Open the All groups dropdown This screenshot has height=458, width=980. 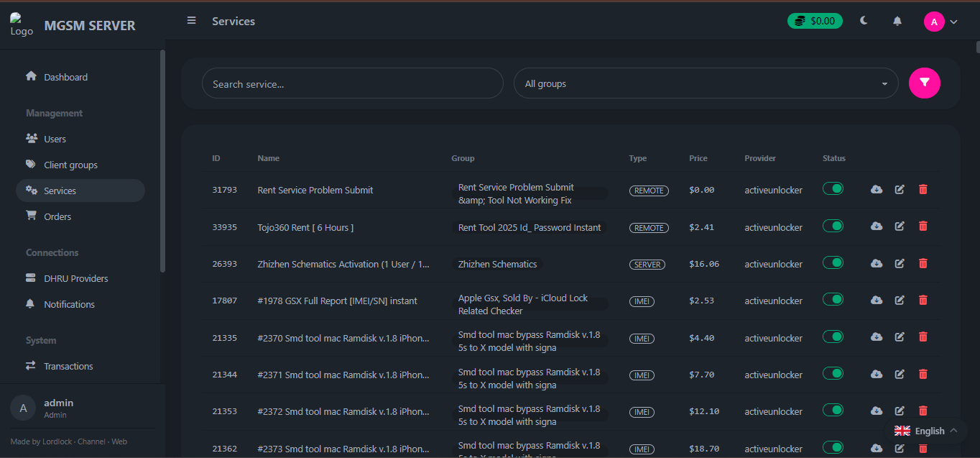(706, 83)
